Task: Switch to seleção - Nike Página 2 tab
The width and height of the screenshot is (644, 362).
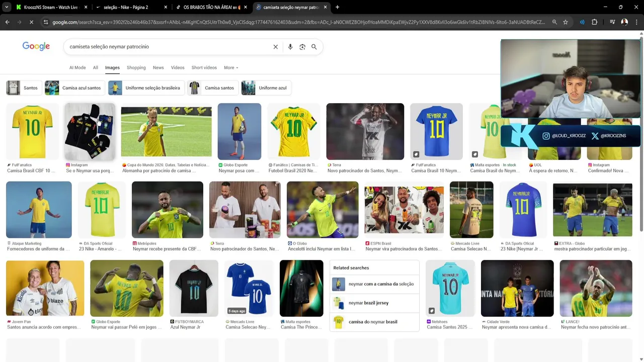Action: [x=131, y=8]
